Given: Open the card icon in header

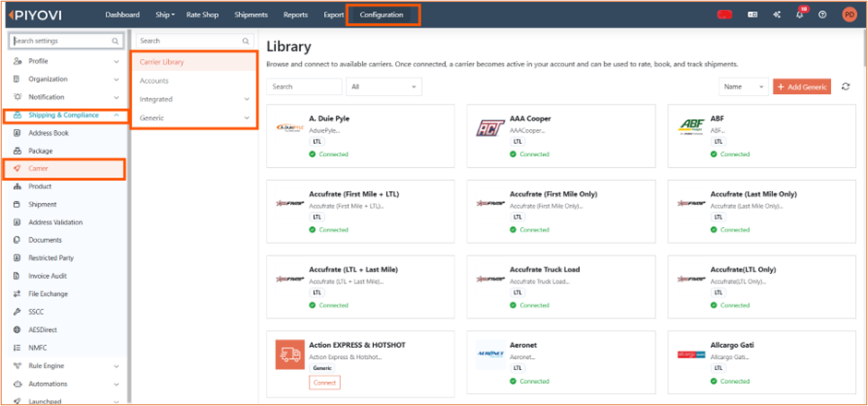Looking at the screenshot, I should pos(753,15).
